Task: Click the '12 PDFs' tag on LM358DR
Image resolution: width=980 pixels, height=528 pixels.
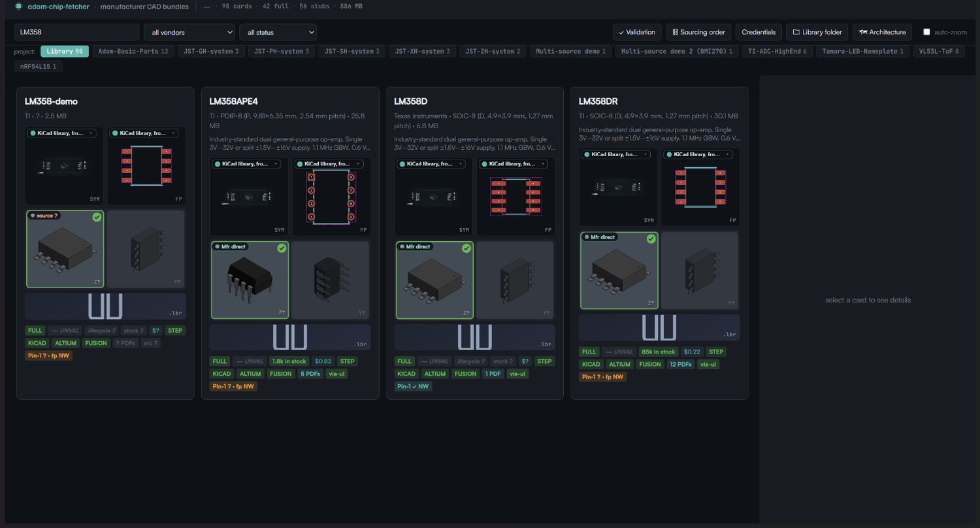Action: pos(679,364)
